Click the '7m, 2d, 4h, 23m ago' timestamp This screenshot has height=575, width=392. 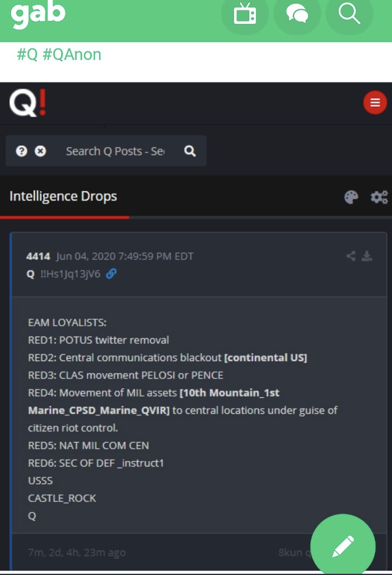click(x=77, y=553)
